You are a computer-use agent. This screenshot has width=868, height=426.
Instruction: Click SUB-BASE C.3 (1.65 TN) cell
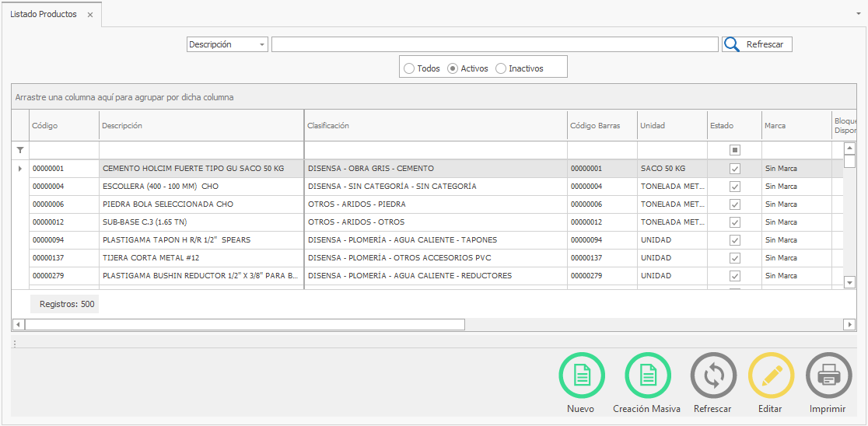click(x=201, y=222)
